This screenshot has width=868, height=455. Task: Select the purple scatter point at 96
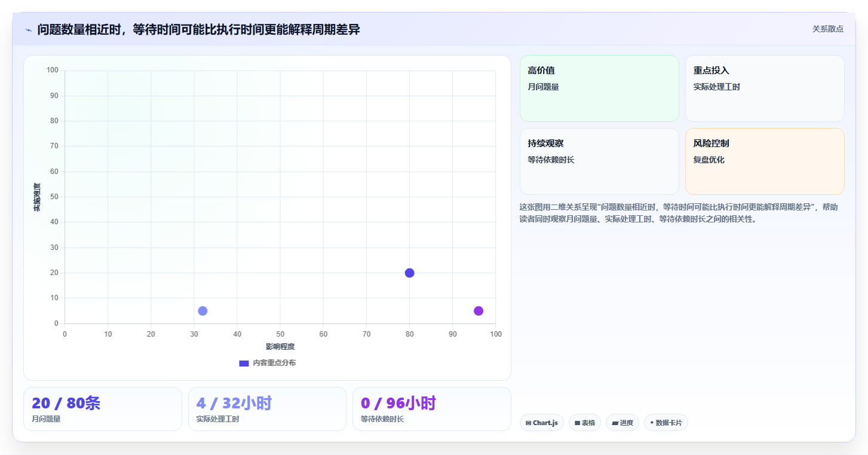(x=479, y=311)
